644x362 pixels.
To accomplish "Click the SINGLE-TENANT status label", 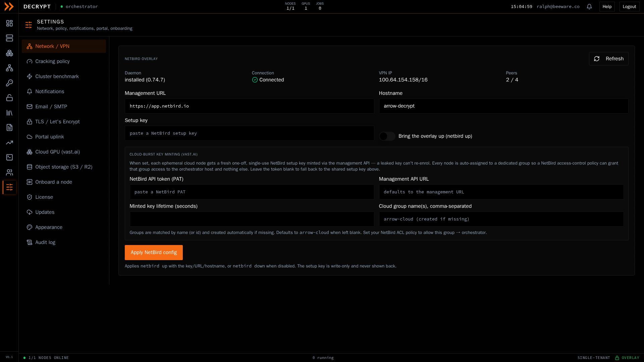I will pos(594,358).
